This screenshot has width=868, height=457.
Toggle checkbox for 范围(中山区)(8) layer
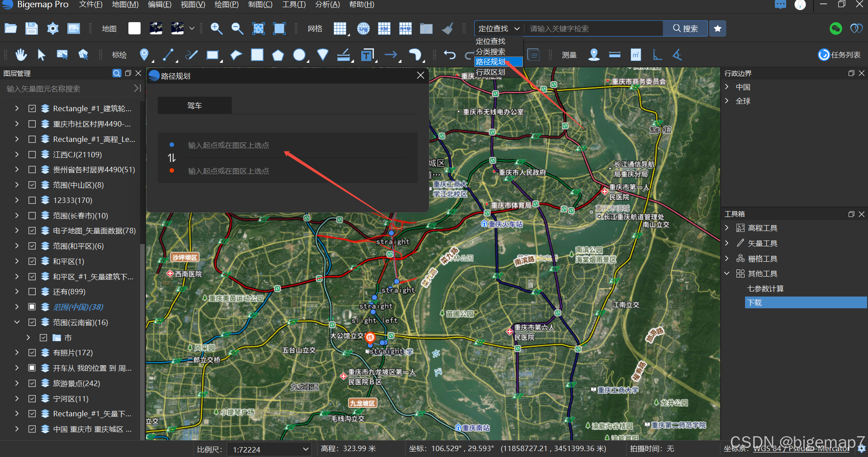tap(32, 185)
